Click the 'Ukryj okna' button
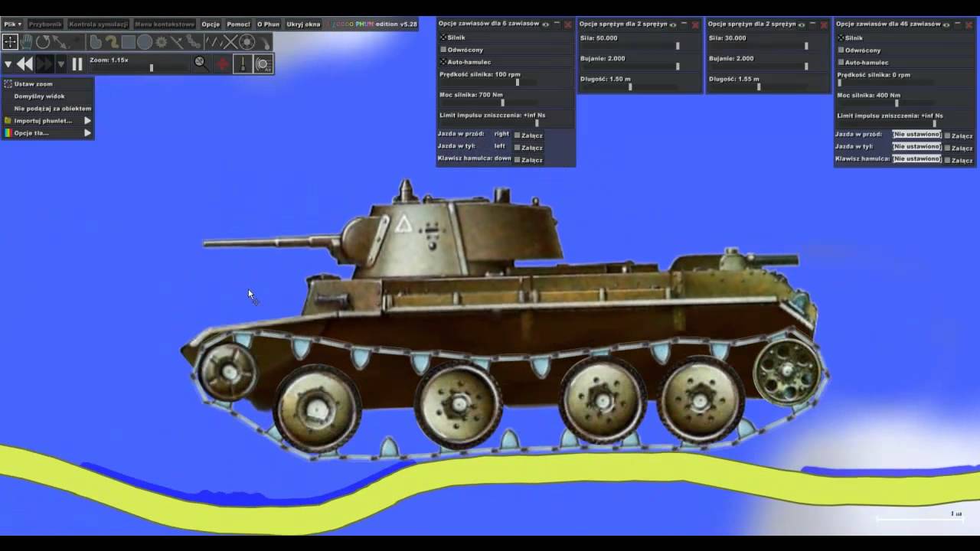The height and width of the screenshot is (551, 980). coord(303,24)
